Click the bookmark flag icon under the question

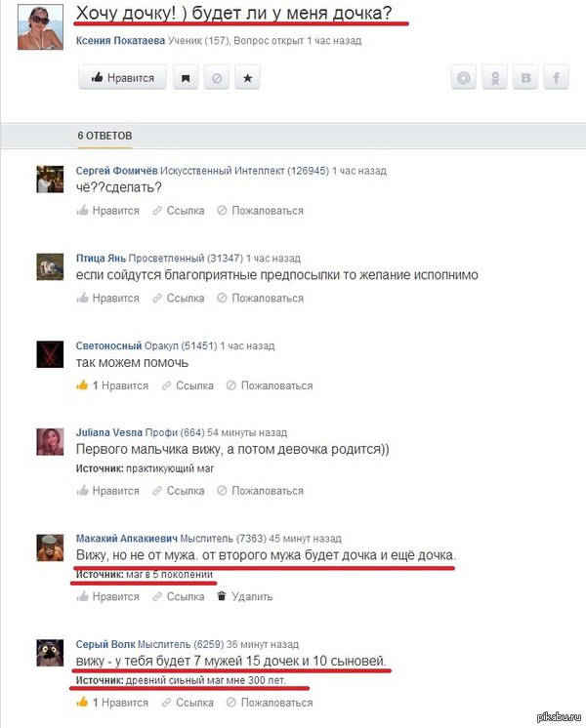186,77
